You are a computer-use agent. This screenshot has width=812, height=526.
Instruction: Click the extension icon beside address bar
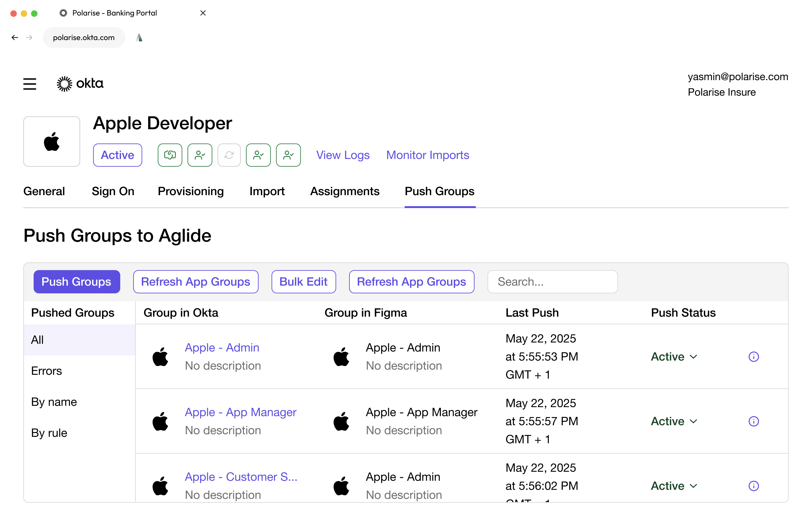point(139,37)
